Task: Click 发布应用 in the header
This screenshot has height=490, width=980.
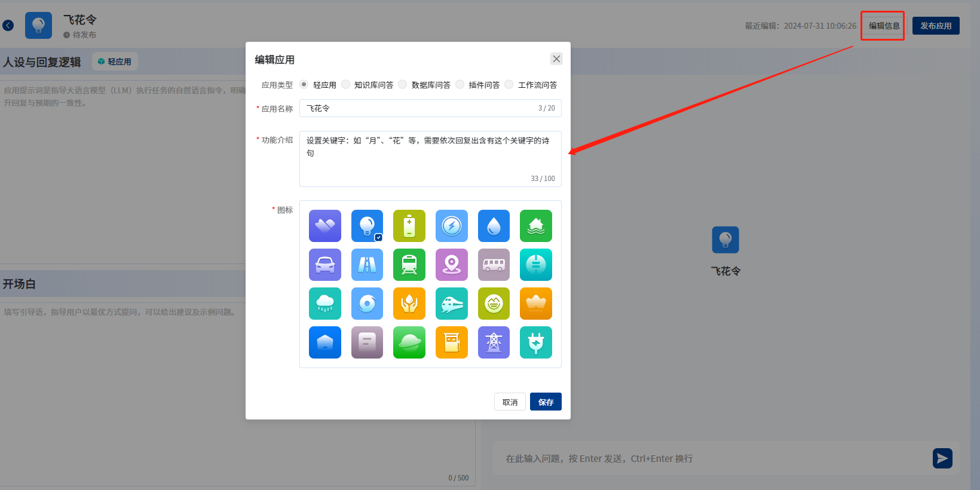Action: point(936,26)
